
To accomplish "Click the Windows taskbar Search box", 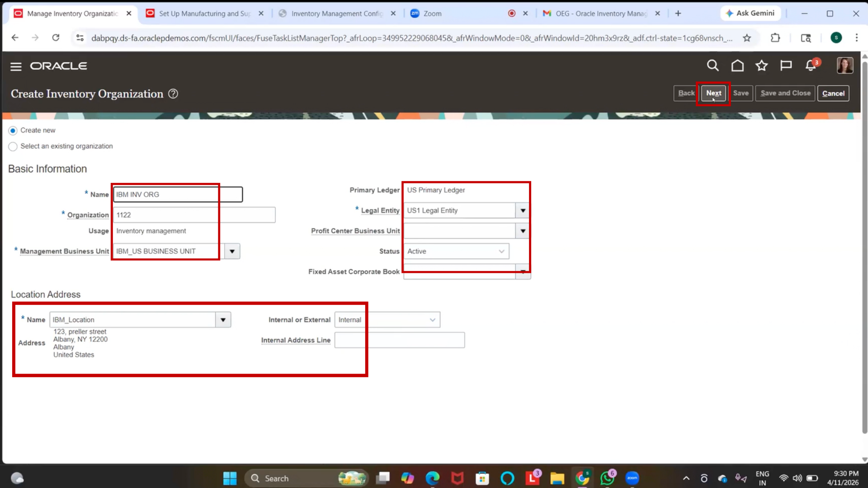I will 307,478.
